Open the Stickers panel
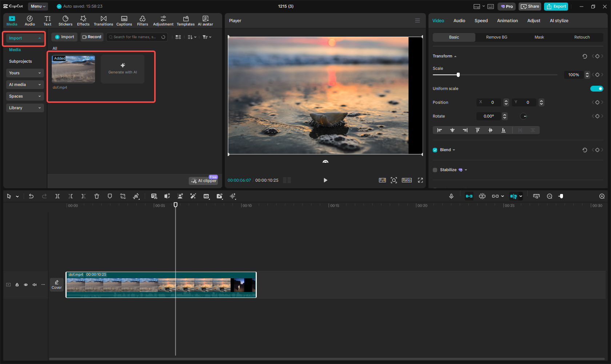 pos(65,21)
